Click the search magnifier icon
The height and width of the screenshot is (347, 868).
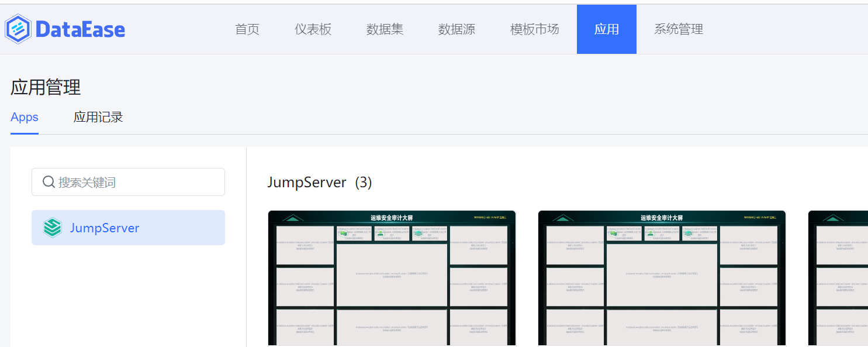pyautogui.click(x=49, y=182)
